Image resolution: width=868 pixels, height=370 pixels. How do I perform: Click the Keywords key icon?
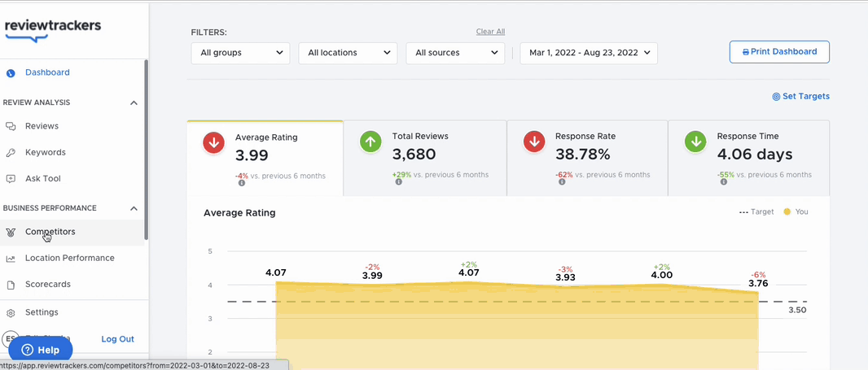[11, 153]
